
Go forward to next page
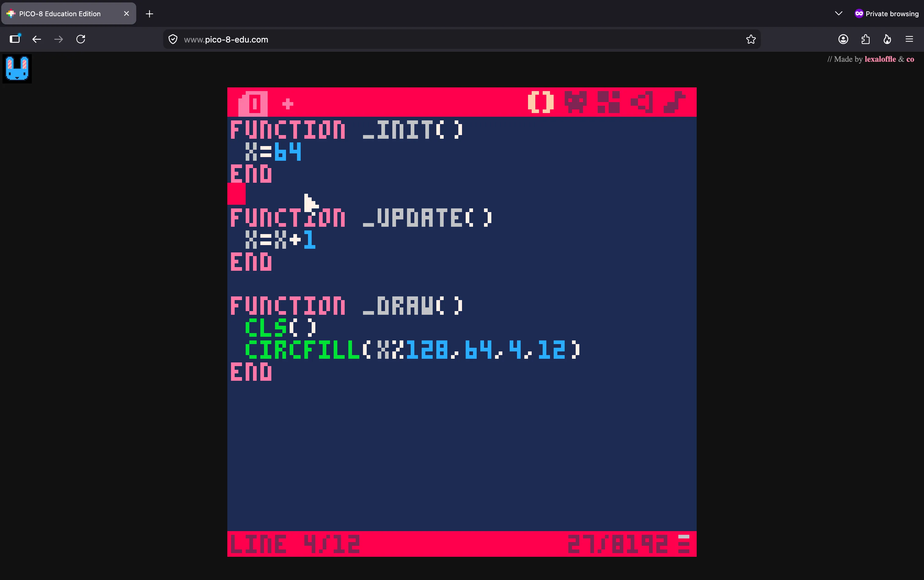(x=58, y=39)
